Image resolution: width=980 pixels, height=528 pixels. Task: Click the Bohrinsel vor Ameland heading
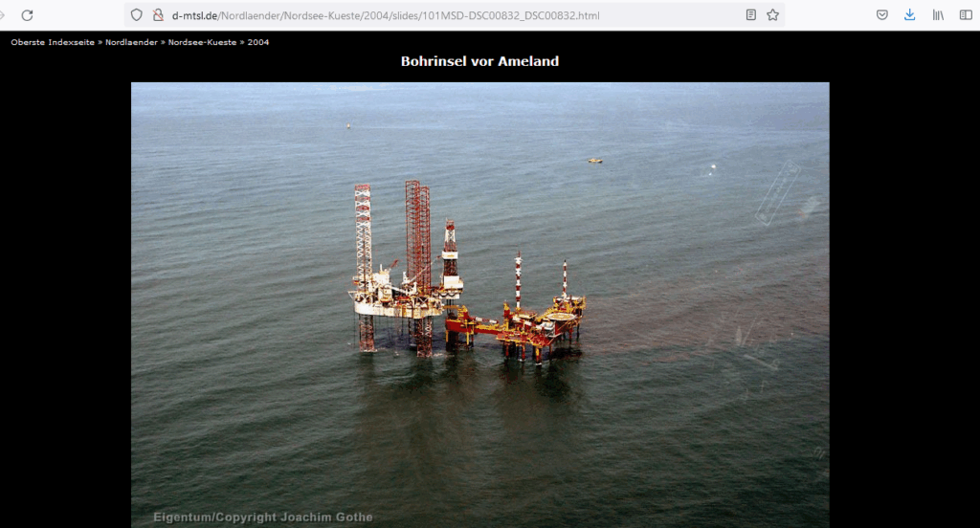click(479, 61)
